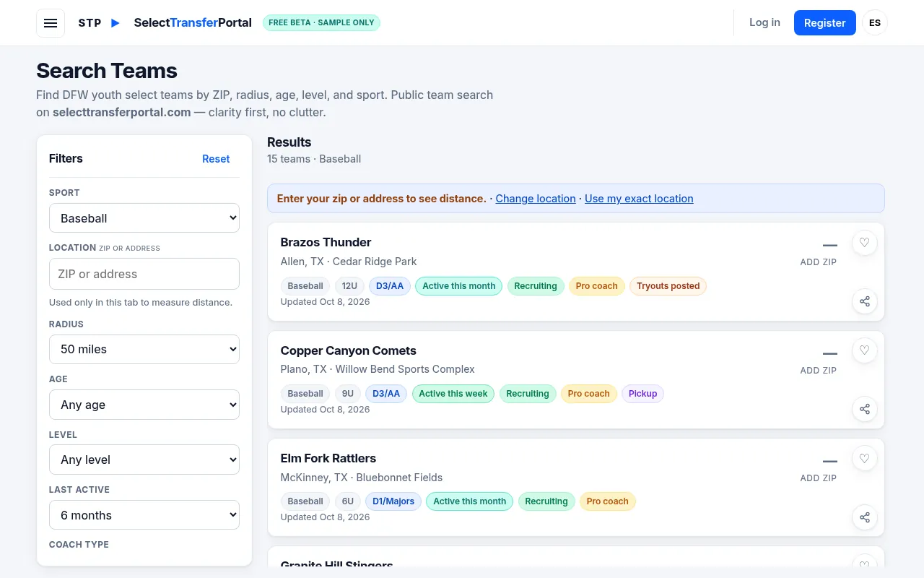Click the Log in link
This screenshot has width=924, height=578.
(x=764, y=22)
